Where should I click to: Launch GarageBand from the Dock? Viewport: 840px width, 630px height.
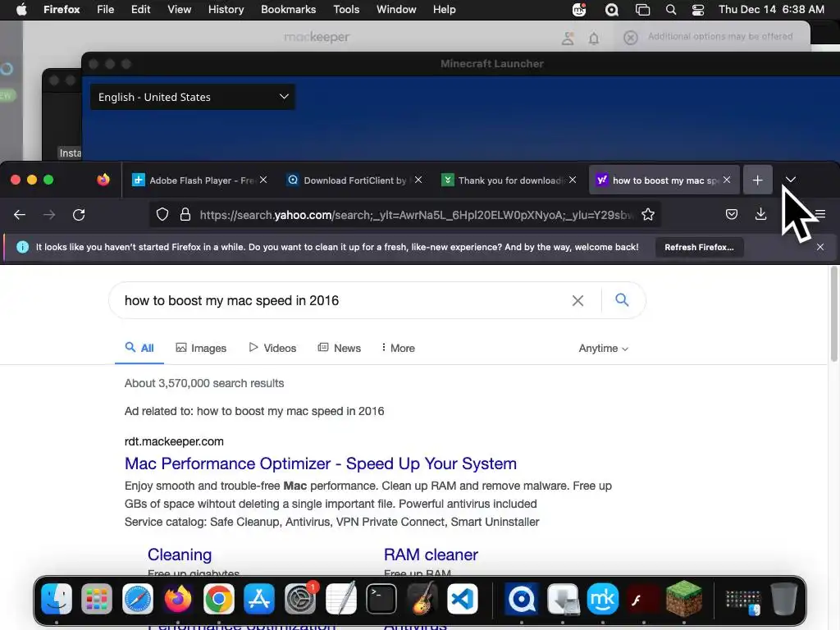tap(422, 598)
